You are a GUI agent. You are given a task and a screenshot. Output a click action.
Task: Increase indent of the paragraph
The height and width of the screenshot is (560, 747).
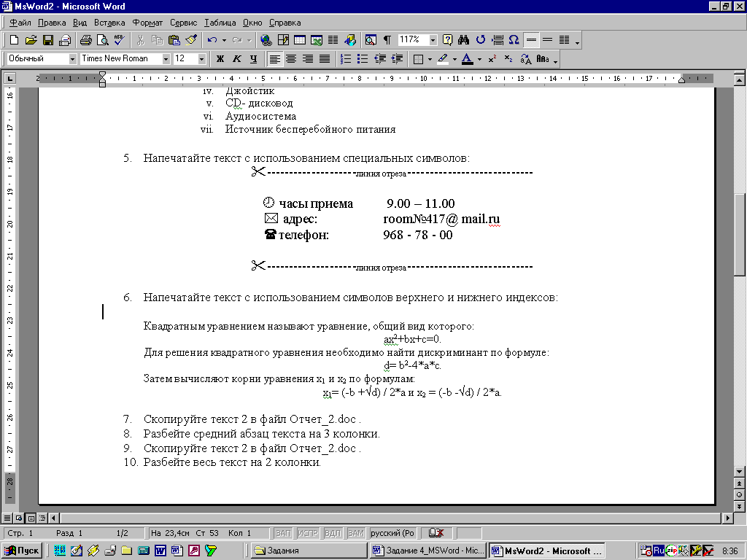(397, 59)
